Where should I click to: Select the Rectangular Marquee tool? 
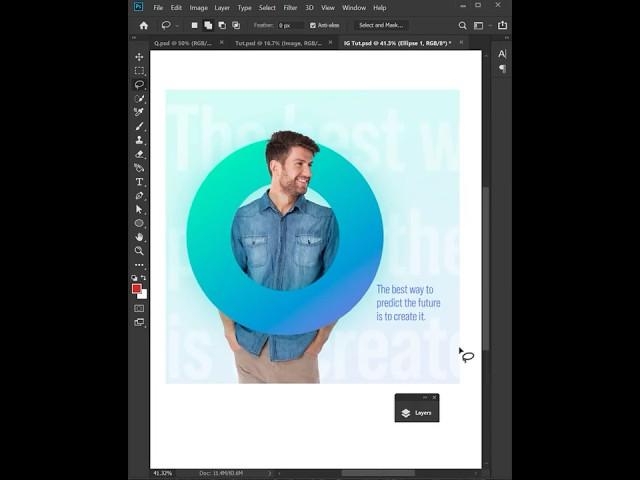pos(139,71)
